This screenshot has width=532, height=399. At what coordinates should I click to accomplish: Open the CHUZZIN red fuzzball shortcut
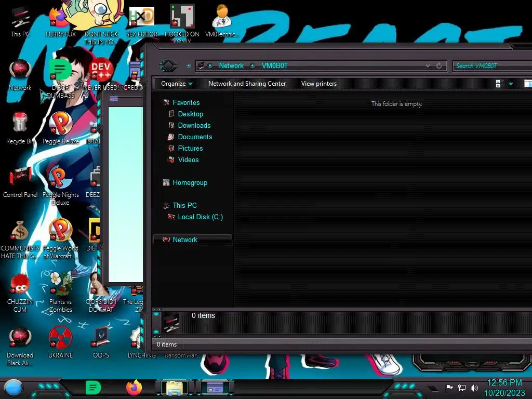point(20,293)
